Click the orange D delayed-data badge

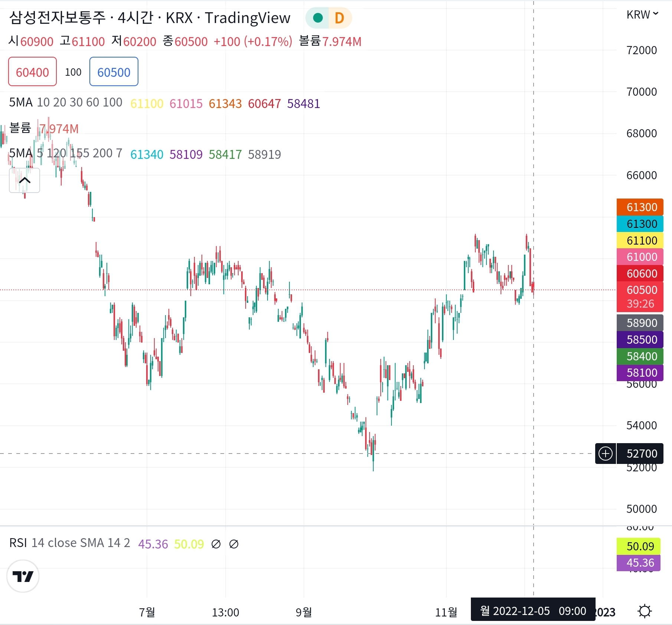(x=339, y=18)
